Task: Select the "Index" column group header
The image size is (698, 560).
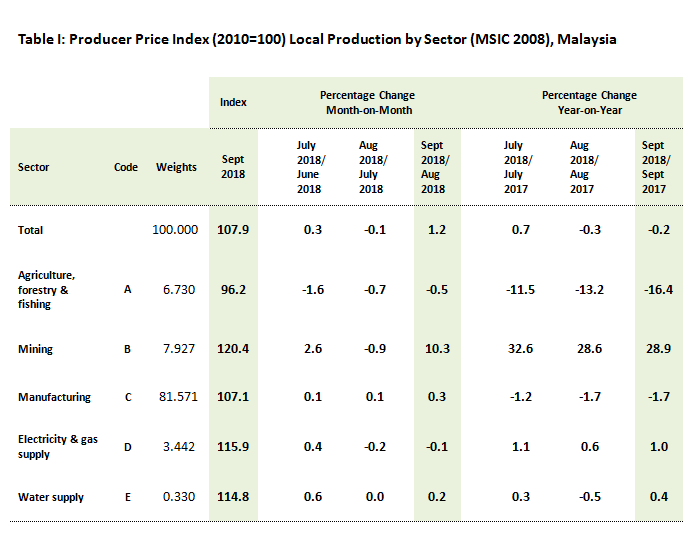Action: pos(233,102)
